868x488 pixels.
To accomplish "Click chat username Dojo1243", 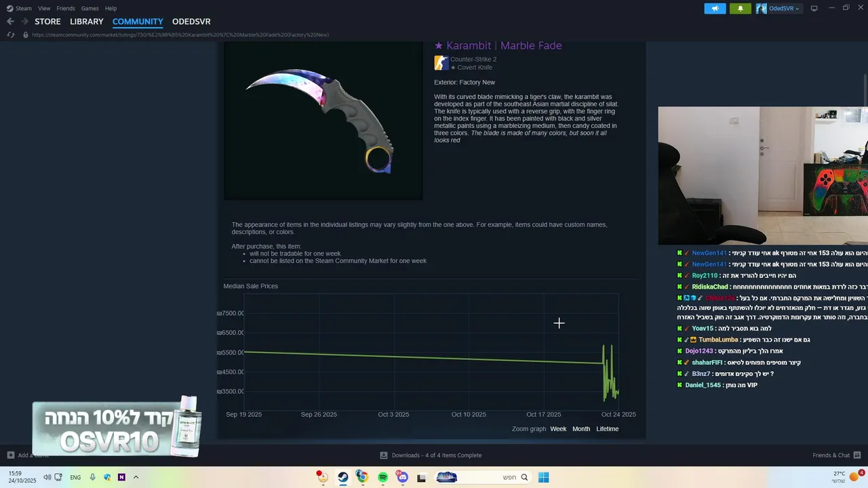I will [699, 351].
